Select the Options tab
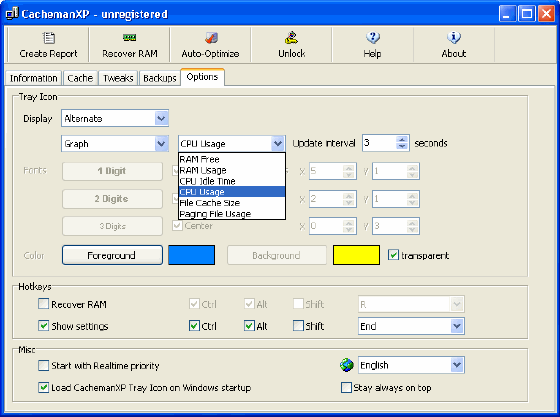Screen dimensions: 560x417 point(202,77)
